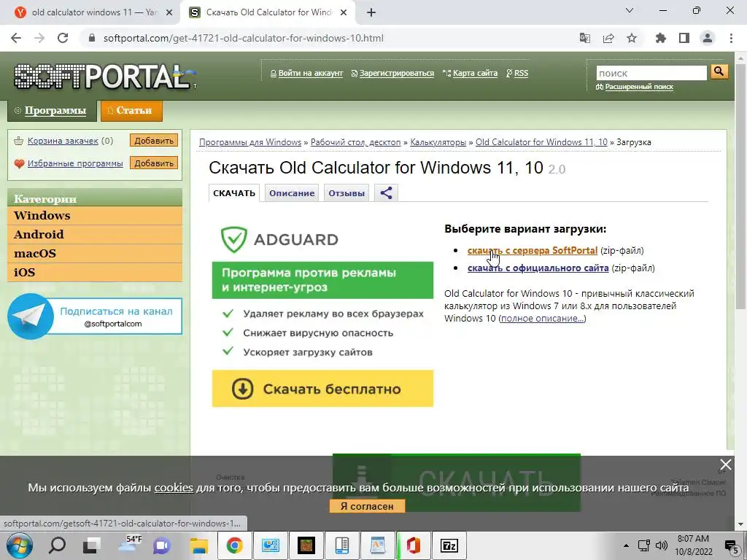
Task: Click 'Войти на аккаунт' link
Action: [311, 74]
